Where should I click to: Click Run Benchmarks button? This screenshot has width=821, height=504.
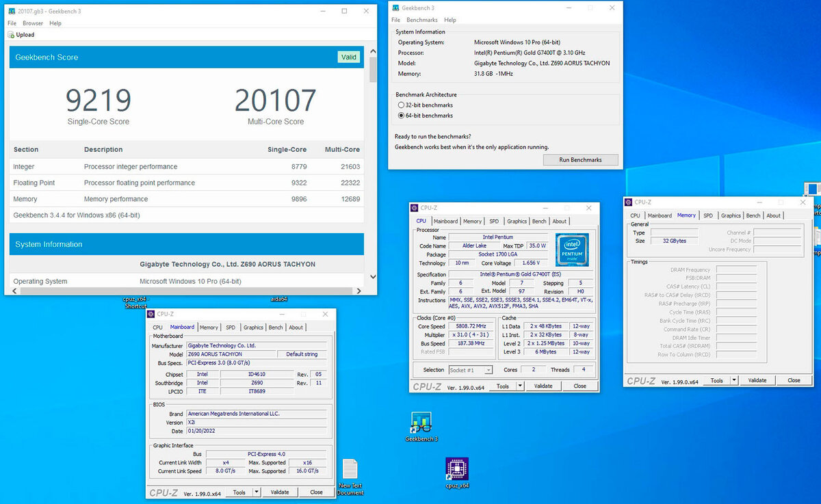click(x=580, y=159)
